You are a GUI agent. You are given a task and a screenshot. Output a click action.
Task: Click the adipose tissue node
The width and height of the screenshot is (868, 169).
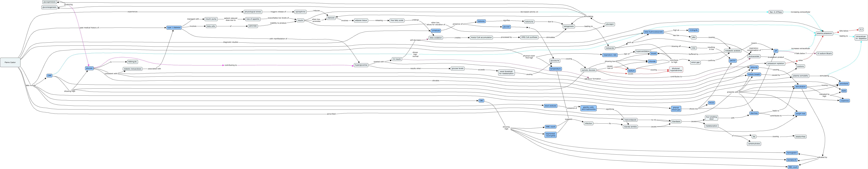[x=361, y=21]
